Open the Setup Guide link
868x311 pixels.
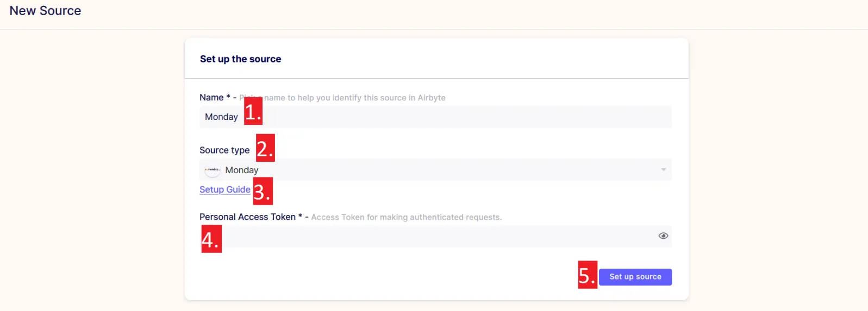pos(225,189)
